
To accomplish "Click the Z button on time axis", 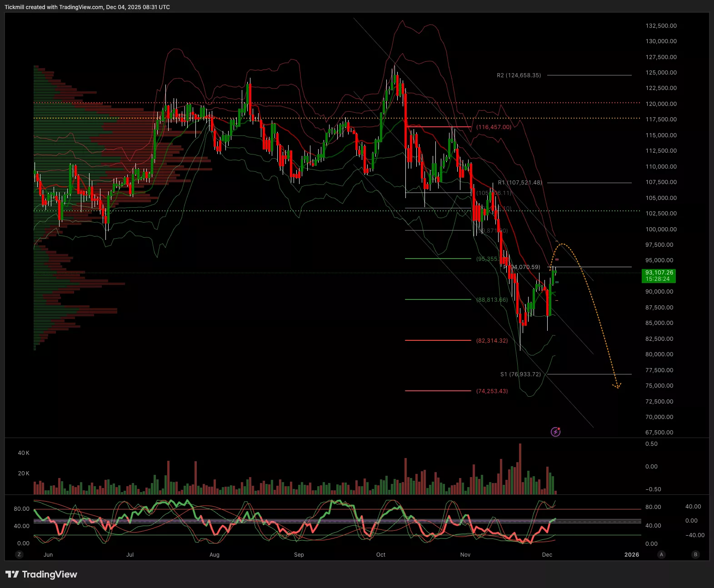I will coord(19,554).
